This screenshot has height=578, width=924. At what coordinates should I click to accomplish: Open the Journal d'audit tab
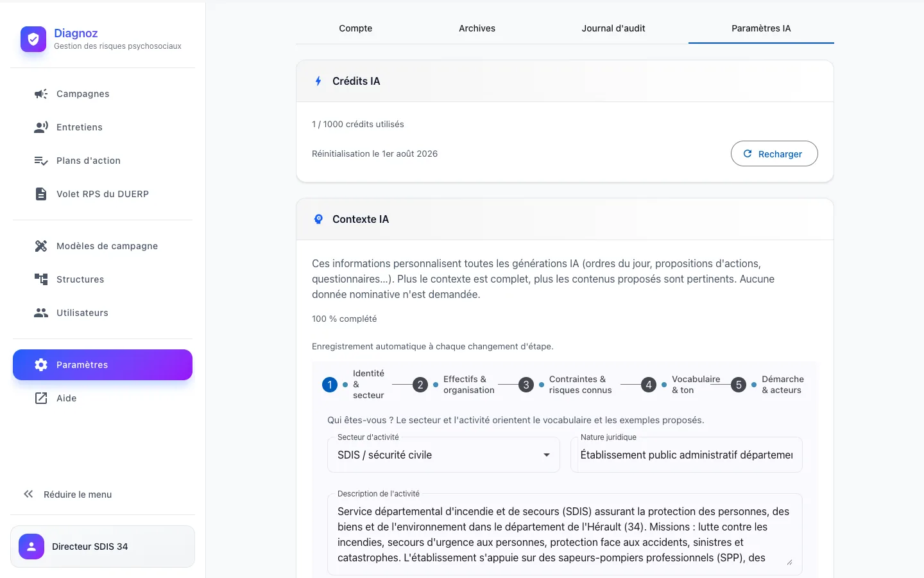tap(613, 28)
